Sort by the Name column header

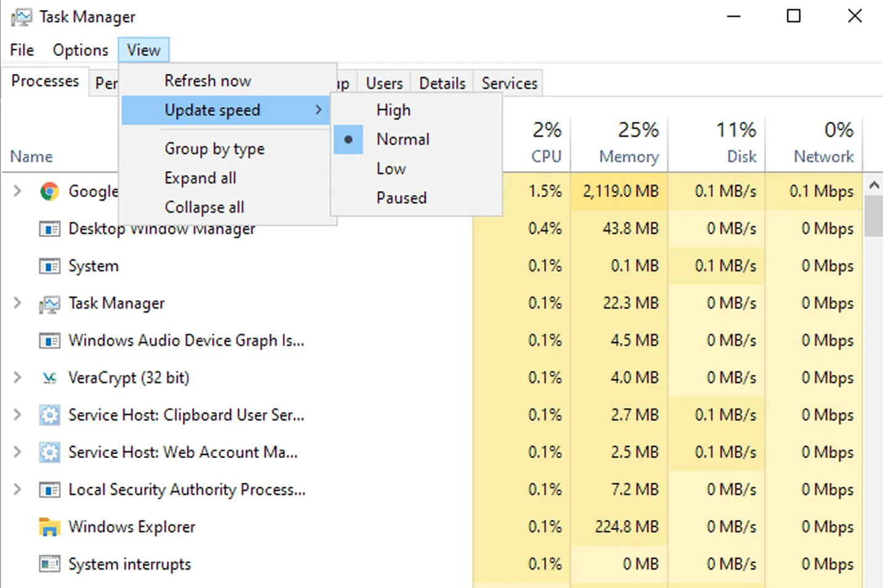click(x=31, y=157)
